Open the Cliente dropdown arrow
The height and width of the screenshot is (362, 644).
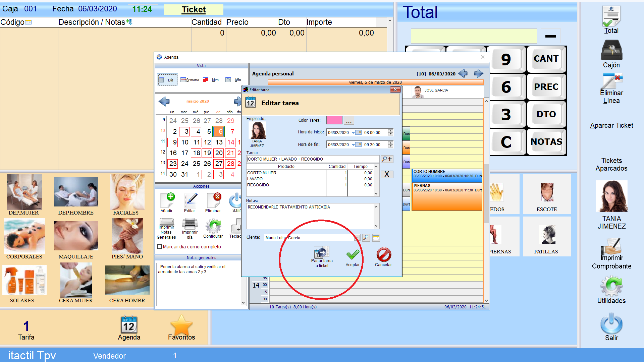pyautogui.click(x=357, y=238)
